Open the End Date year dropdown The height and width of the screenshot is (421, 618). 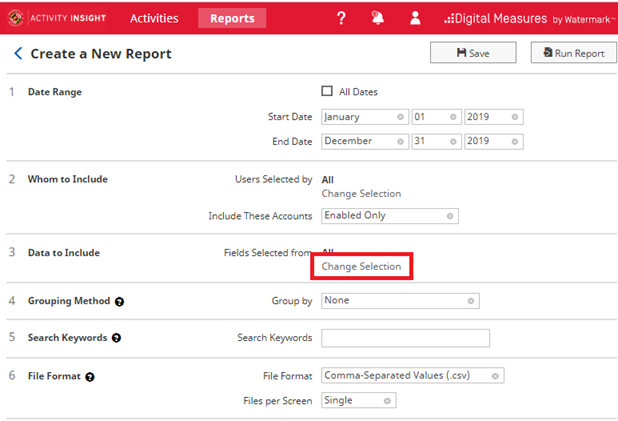[x=493, y=142]
